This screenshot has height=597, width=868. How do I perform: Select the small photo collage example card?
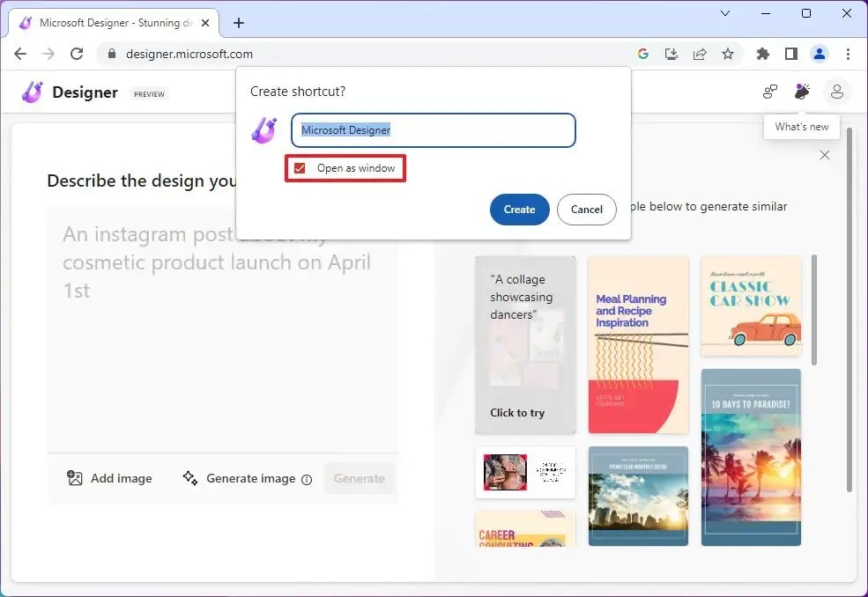(x=525, y=473)
